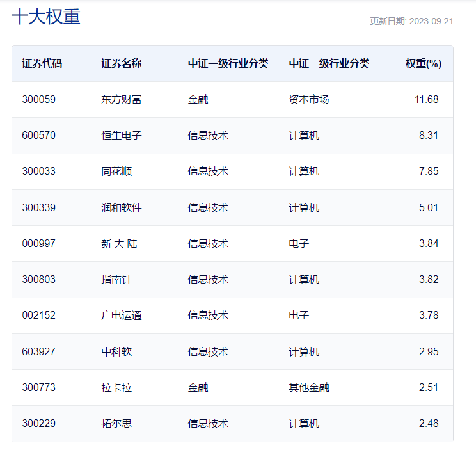Viewport: 476px width, 457px height.
Task: Click the 十大权重 heading
Action: click(x=46, y=17)
